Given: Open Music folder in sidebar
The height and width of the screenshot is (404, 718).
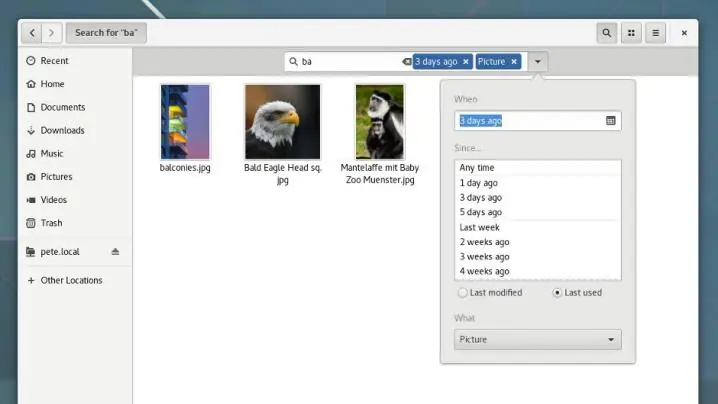Looking at the screenshot, I should 76,153.
